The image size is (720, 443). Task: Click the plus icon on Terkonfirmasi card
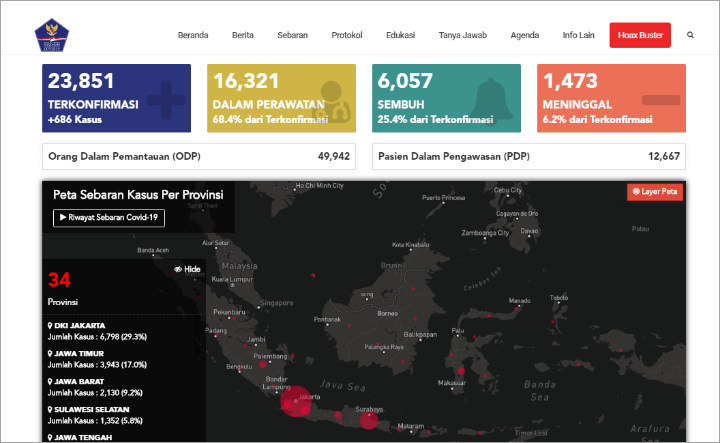tap(166, 100)
